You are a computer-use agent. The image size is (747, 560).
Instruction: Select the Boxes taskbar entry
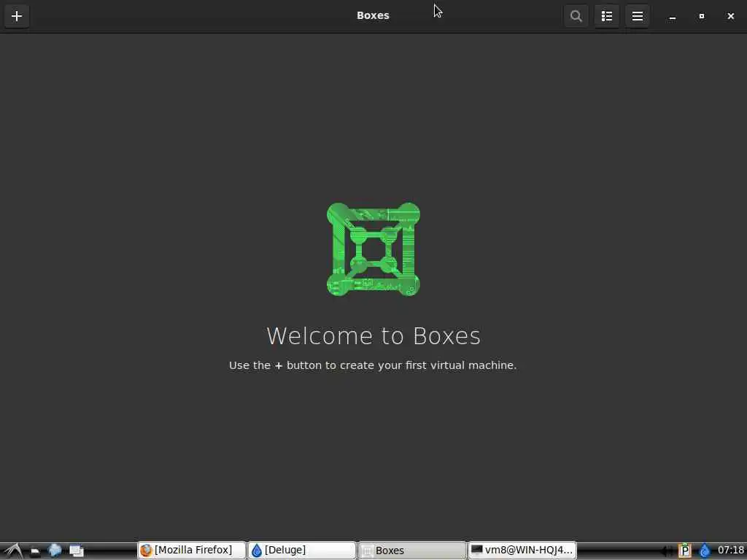click(411, 551)
